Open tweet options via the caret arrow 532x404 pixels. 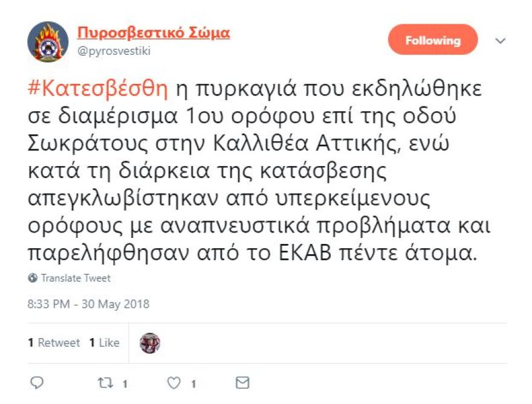point(500,40)
